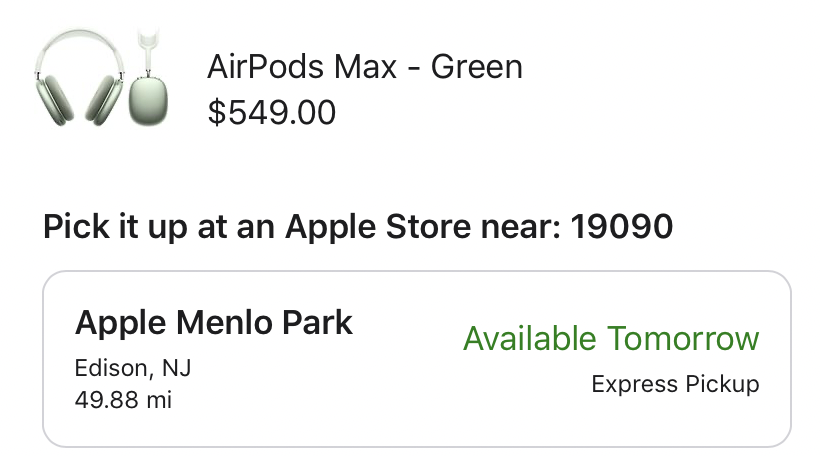Click the Pick it up at an Apple Store heading

(300, 227)
